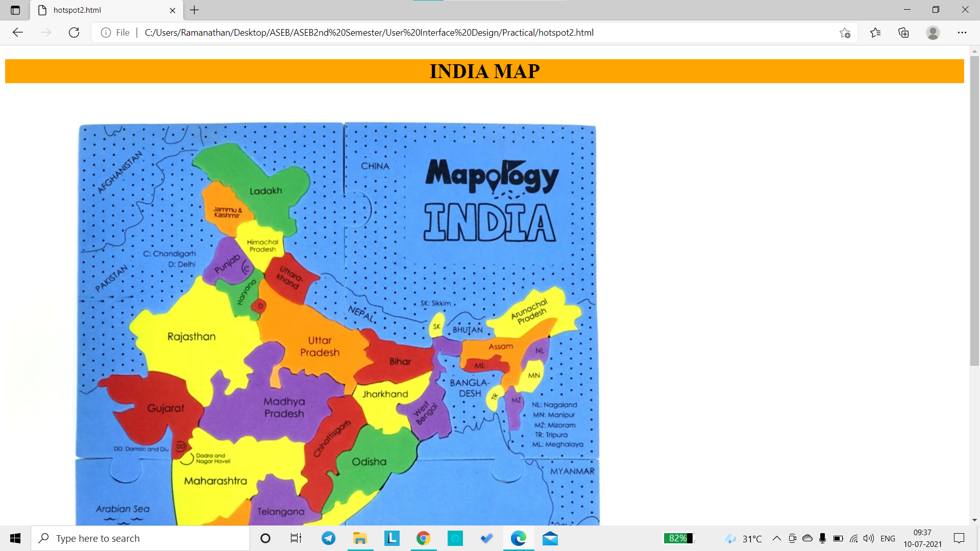This screenshot has height=551, width=980.
Task: Open the Collections icon
Action: tap(903, 33)
